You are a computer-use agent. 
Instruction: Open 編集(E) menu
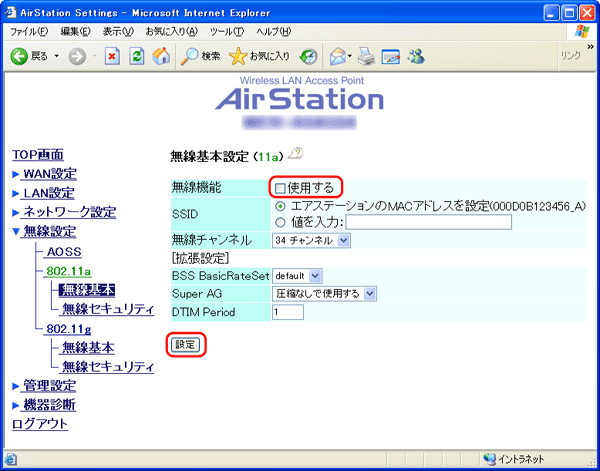[75, 32]
